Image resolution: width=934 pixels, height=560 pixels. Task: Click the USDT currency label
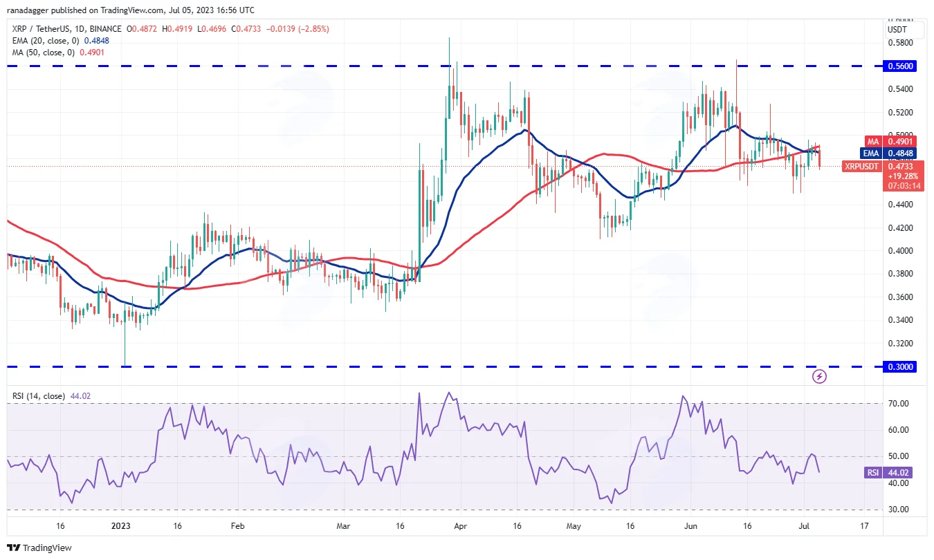897,30
